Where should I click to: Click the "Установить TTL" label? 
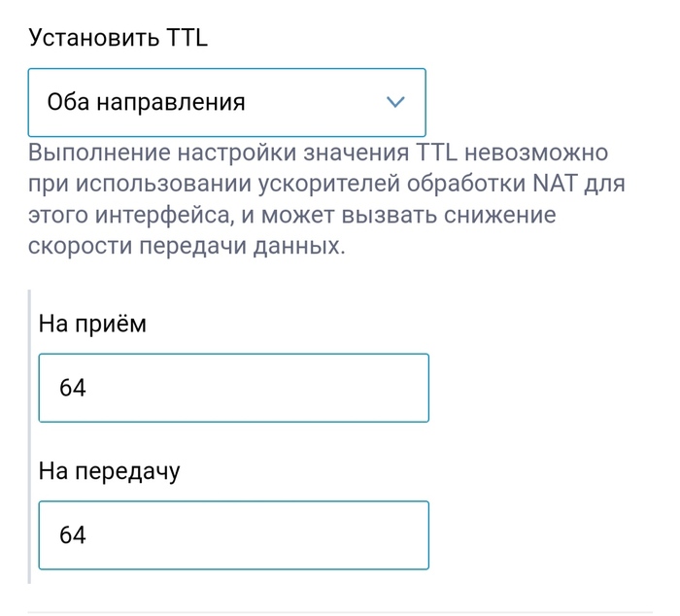click(119, 38)
